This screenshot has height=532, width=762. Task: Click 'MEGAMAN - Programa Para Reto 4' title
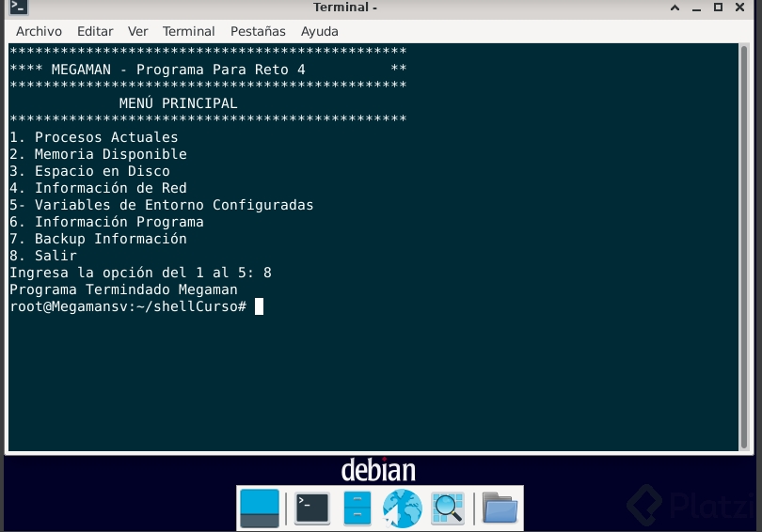point(179,70)
